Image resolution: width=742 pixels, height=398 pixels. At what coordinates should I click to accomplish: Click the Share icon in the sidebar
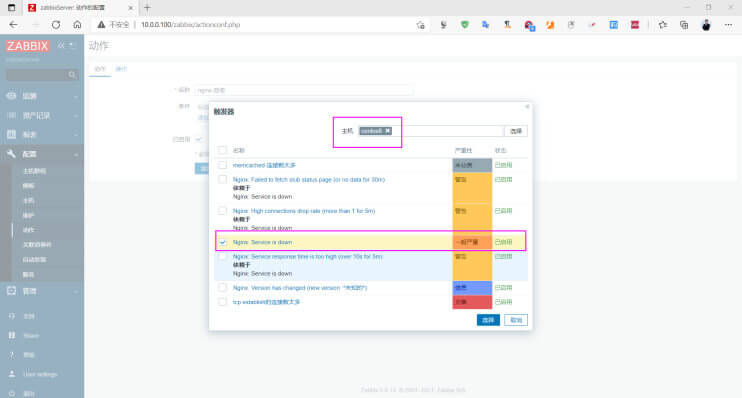pyautogui.click(x=12, y=335)
